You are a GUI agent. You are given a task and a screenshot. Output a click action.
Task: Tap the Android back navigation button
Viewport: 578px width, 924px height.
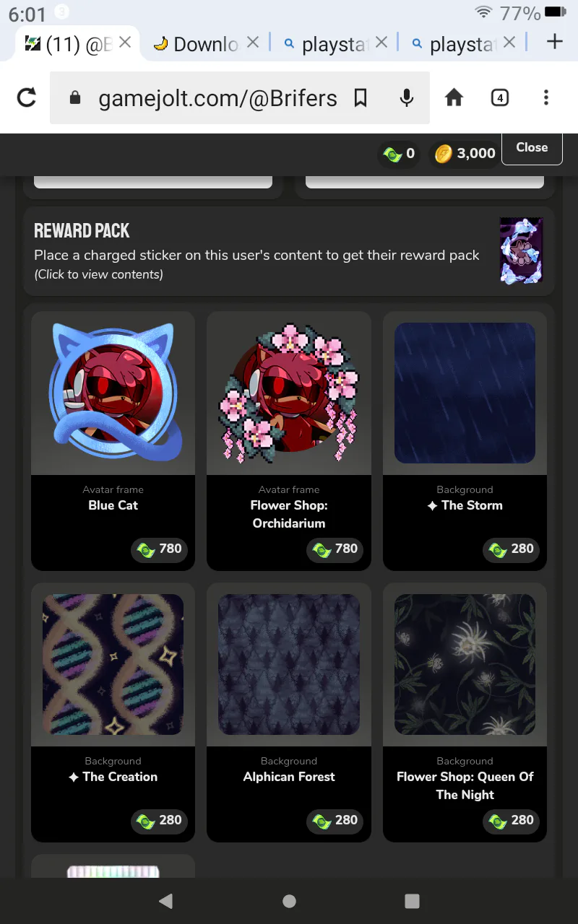(165, 900)
